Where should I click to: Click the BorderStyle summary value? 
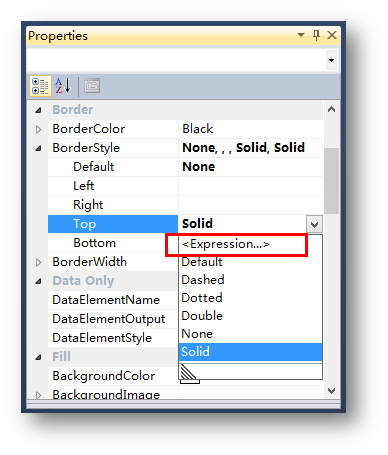pyautogui.click(x=244, y=148)
